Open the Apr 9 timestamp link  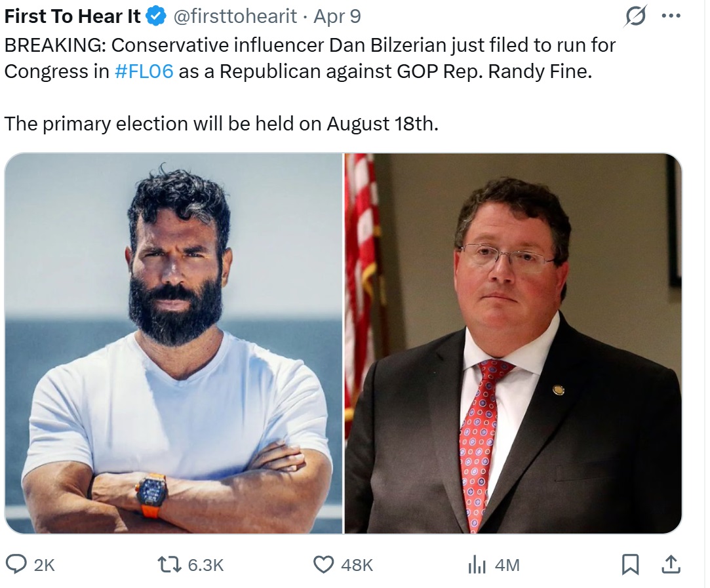(x=338, y=17)
